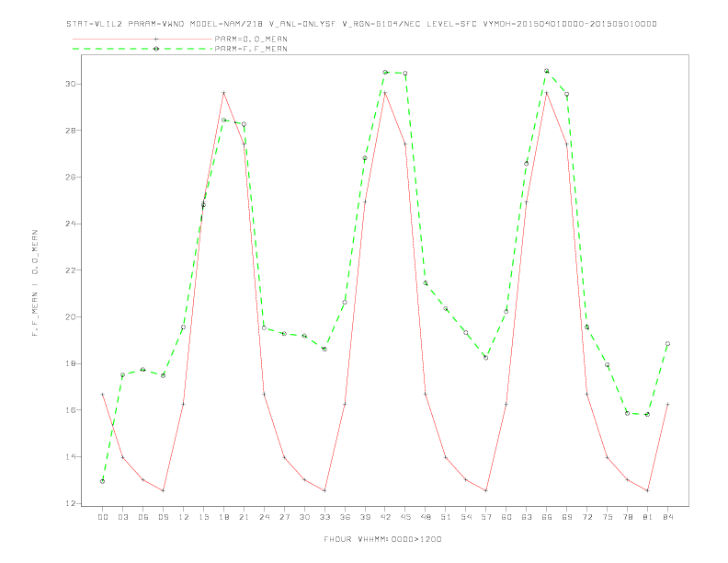Click the 51 forecast hour x-axis label

click(446, 517)
